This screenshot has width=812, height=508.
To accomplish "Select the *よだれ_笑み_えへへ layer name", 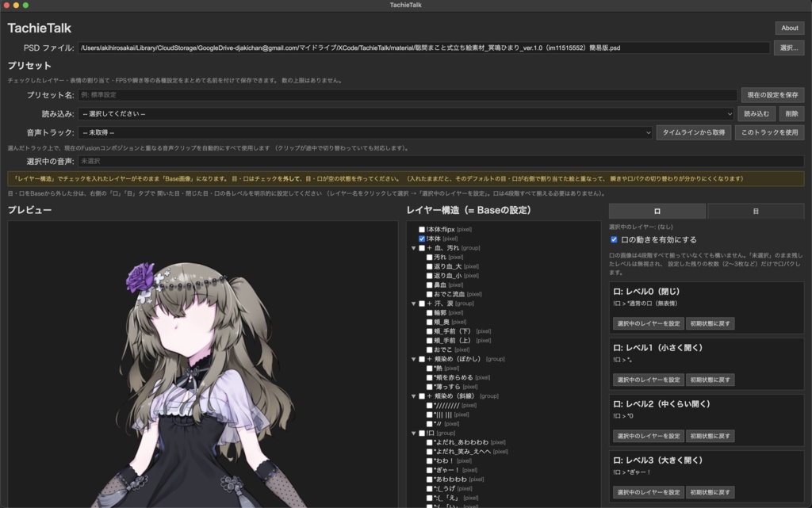I will click(462, 452).
